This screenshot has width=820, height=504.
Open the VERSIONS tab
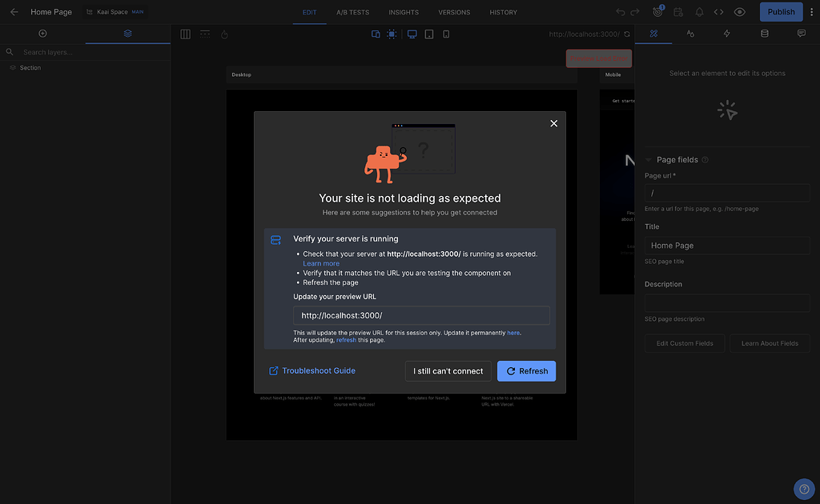click(x=454, y=12)
